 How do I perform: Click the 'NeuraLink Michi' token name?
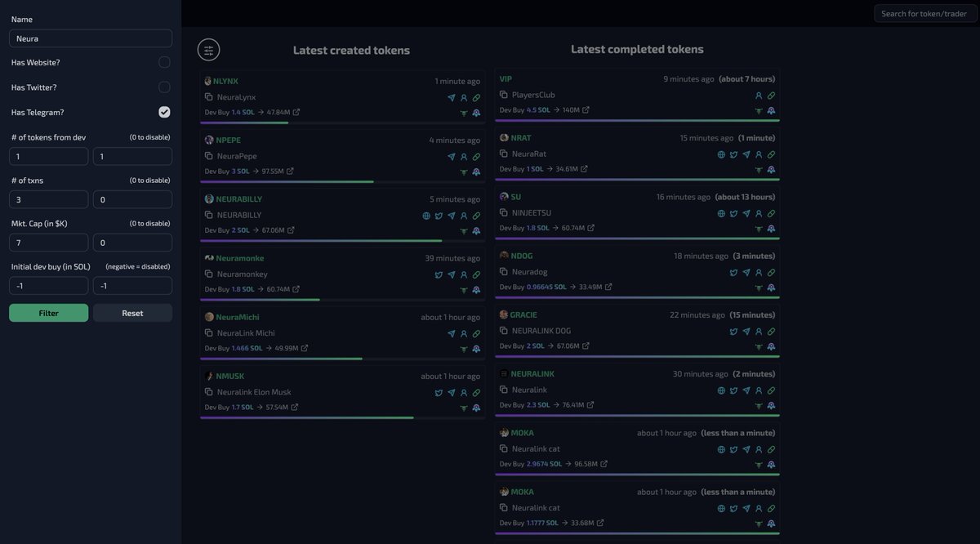pyautogui.click(x=246, y=333)
